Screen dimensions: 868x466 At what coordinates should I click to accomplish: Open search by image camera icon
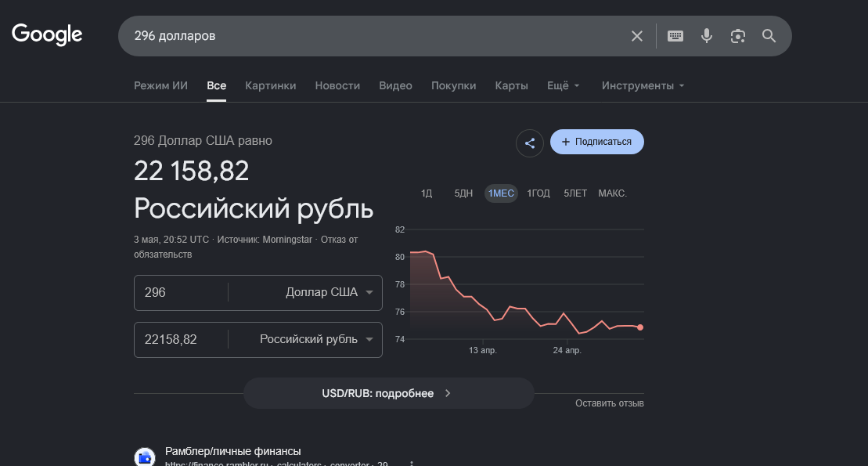pyautogui.click(x=737, y=36)
